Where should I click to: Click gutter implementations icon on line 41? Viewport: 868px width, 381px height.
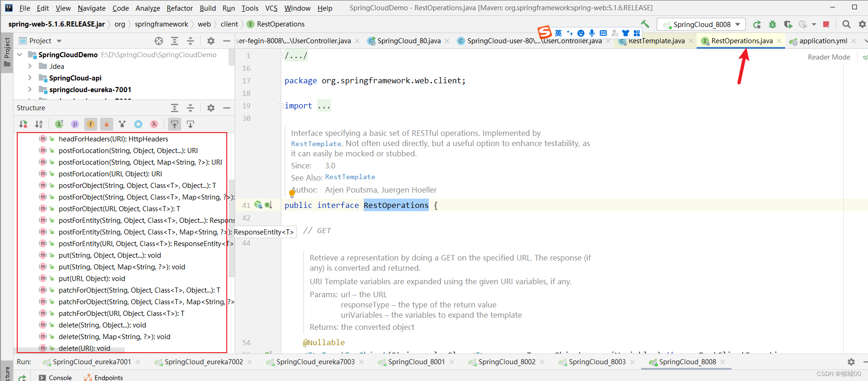click(x=268, y=205)
